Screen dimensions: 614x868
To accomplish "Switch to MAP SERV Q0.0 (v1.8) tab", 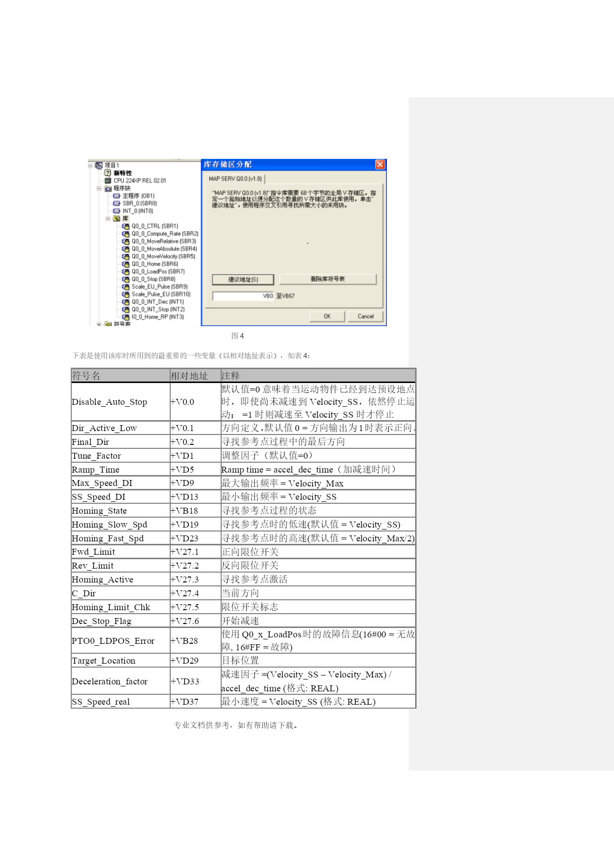I will (x=236, y=179).
